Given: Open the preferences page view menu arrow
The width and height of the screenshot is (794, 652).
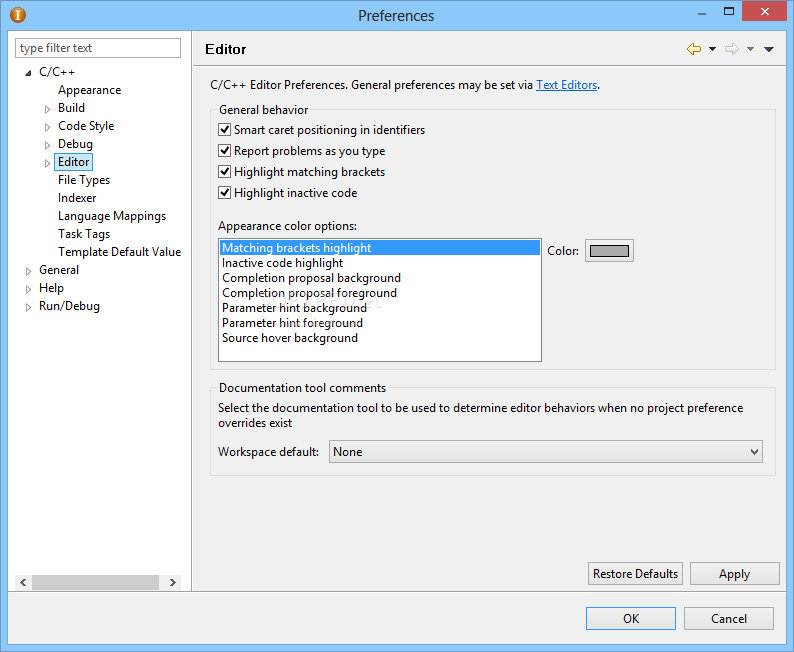Looking at the screenshot, I should pyautogui.click(x=769, y=49).
